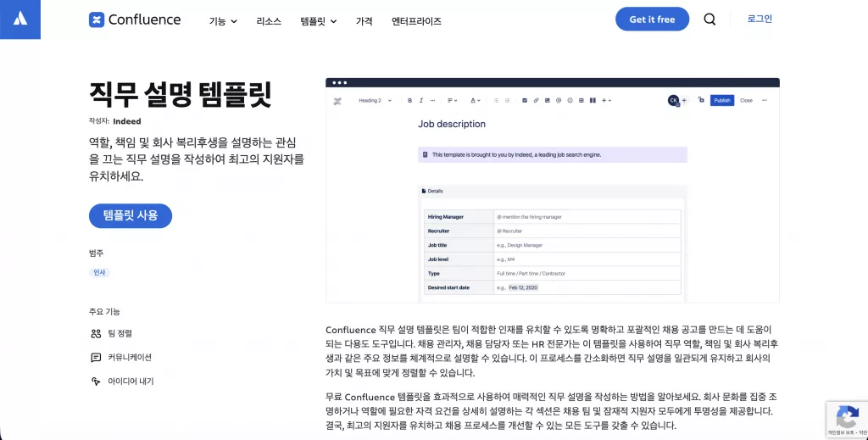Click the 'Hiring Manager' table cell
The height and width of the screenshot is (440, 868).
click(459, 217)
